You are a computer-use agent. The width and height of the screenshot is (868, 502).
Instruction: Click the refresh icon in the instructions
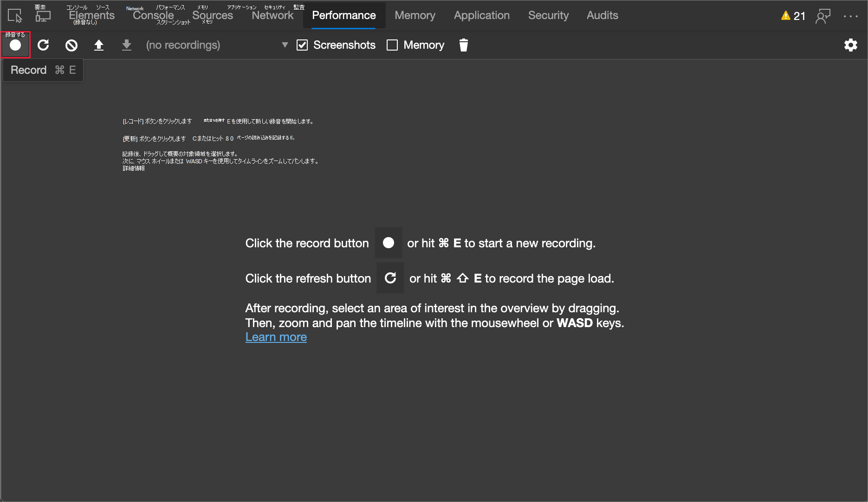(x=390, y=278)
